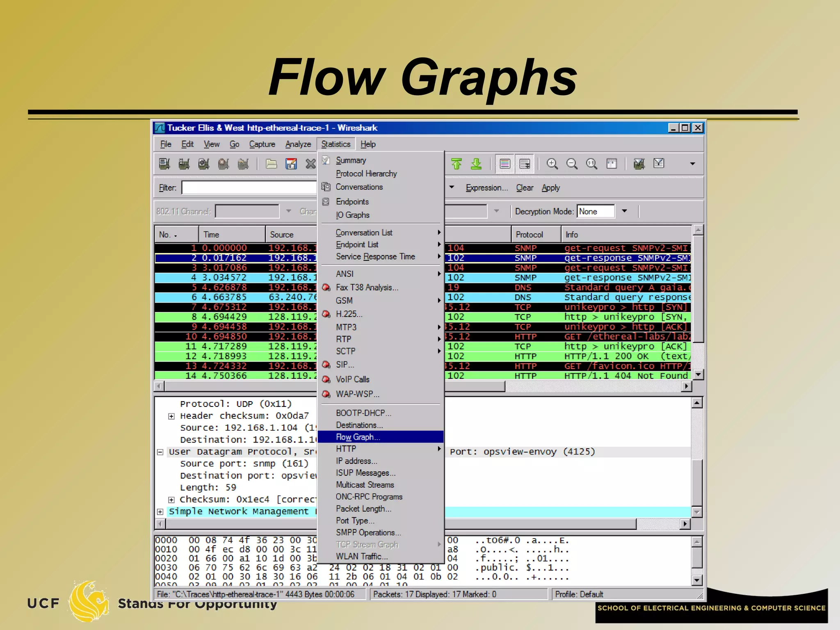Open the Capture menu
840x630 pixels.
click(x=262, y=144)
